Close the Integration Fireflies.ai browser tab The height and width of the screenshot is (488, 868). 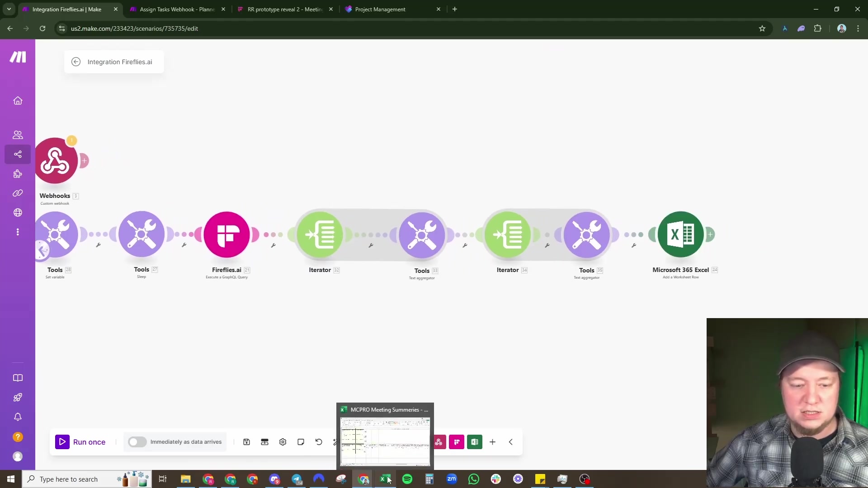tap(116, 9)
